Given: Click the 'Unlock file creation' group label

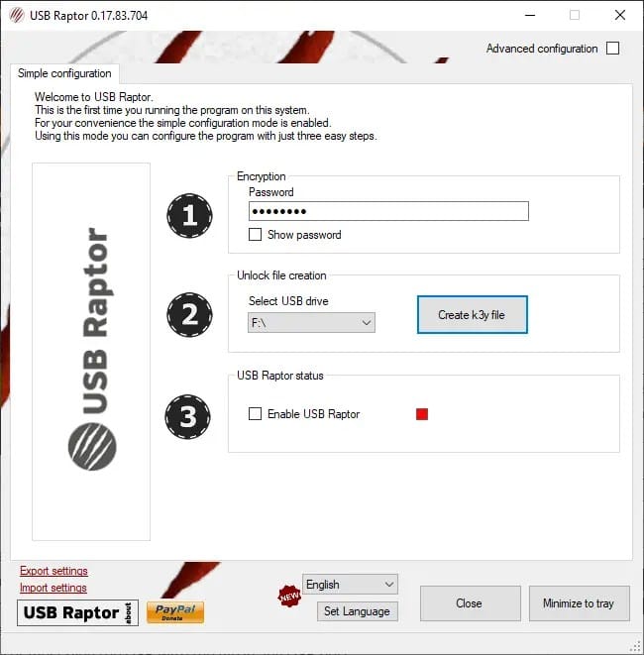Looking at the screenshot, I should pos(281,275).
